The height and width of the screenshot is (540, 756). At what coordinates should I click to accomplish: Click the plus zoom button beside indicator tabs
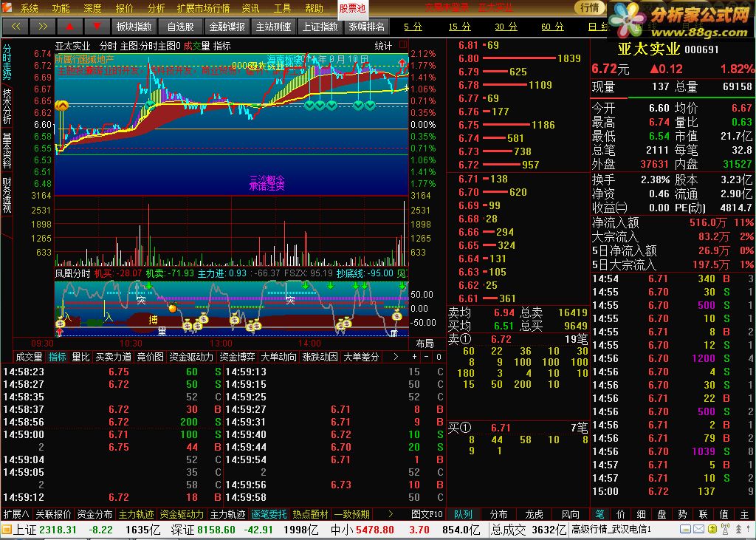[x=415, y=357]
